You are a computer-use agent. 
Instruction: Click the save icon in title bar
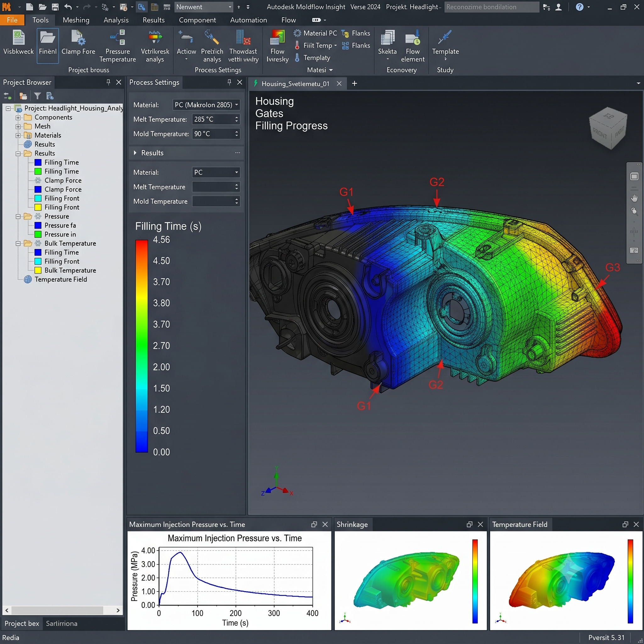(x=55, y=7)
